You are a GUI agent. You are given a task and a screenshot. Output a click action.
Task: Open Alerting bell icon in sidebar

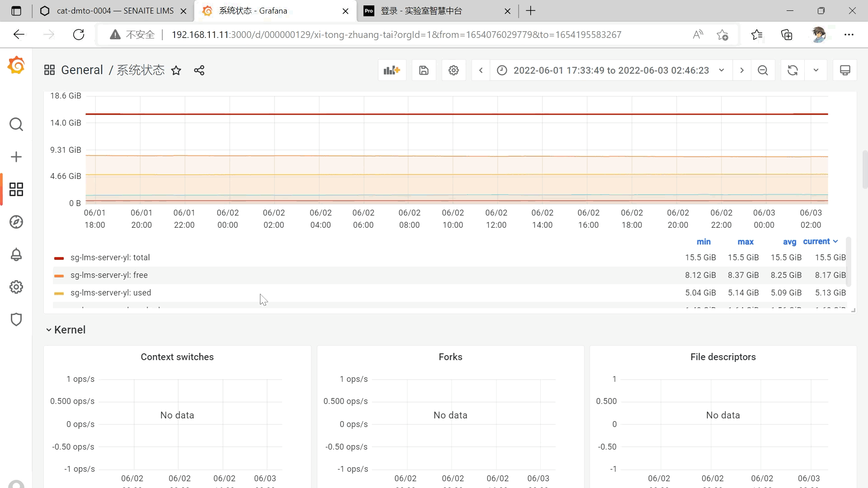[x=16, y=254]
